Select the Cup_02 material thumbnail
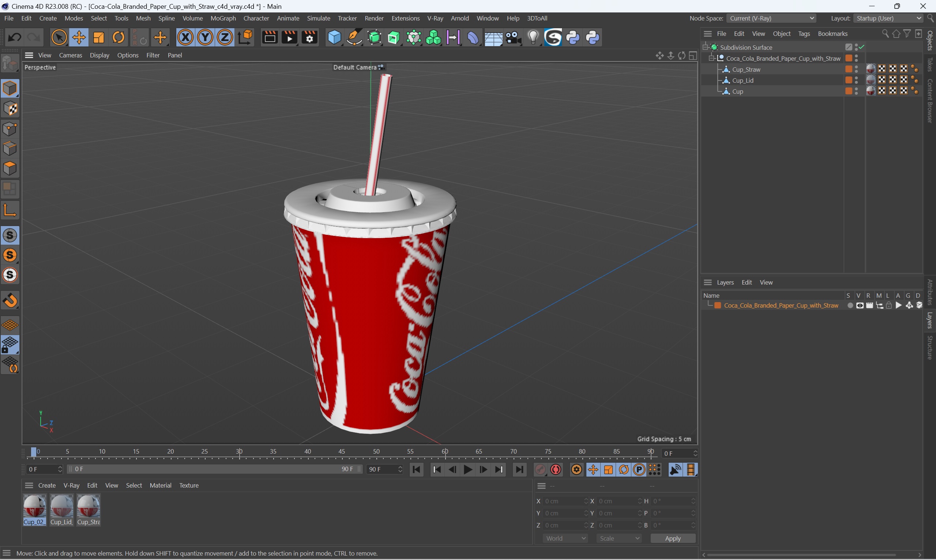Viewport: 936px width, 560px height. pos(34,510)
